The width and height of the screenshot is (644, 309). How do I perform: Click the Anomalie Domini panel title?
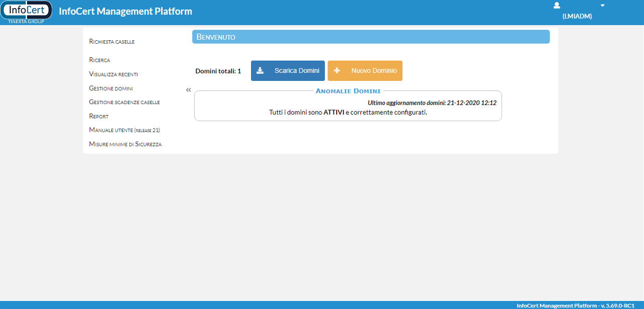pos(348,91)
